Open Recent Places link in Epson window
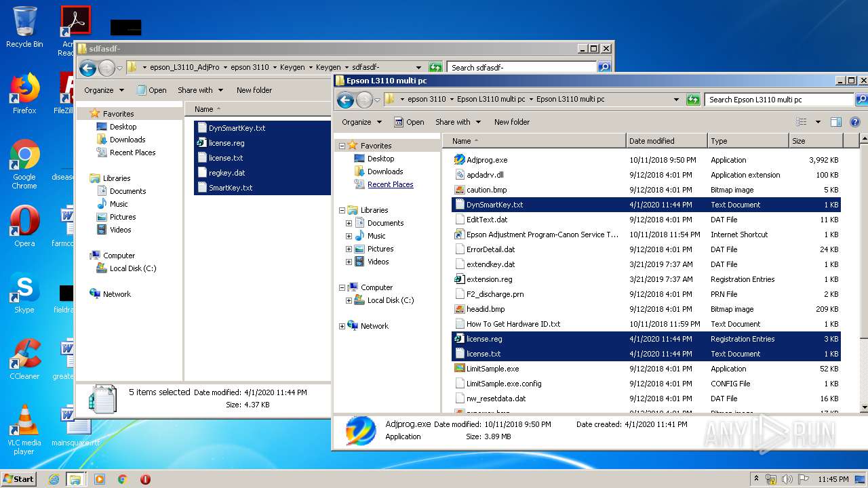868x488 pixels. pos(390,184)
